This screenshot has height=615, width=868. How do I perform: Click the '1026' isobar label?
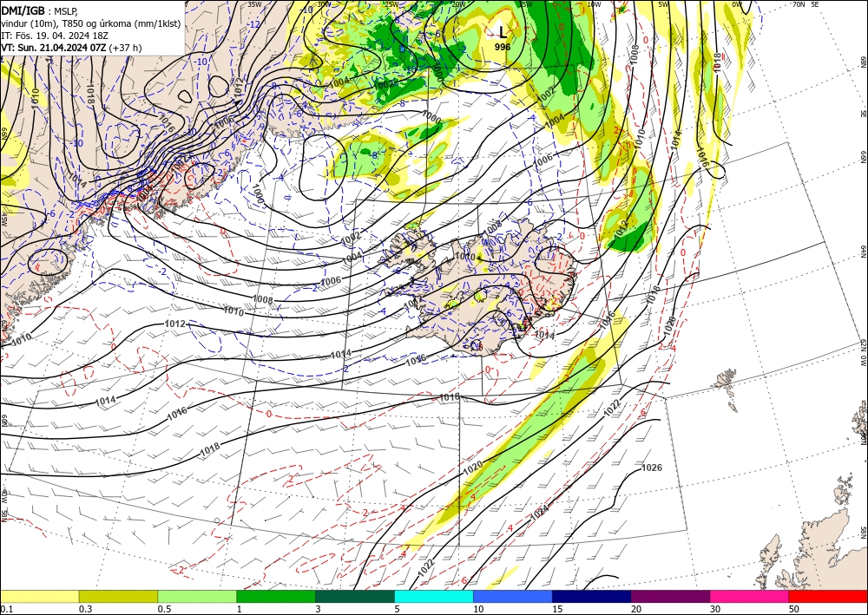(652, 468)
